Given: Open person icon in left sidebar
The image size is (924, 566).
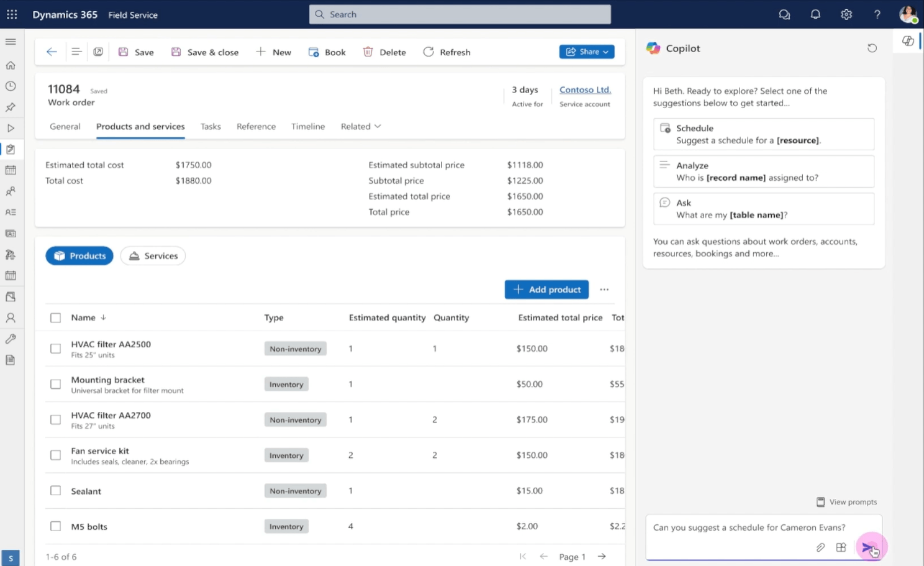Looking at the screenshot, I should click(x=11, y=317).
